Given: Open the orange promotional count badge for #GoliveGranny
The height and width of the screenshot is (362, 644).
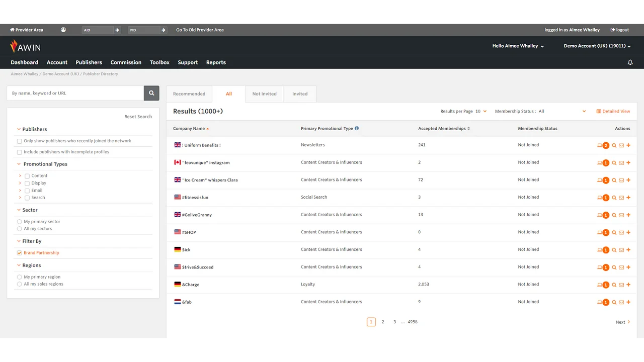Looking at the screenshot, I should (x=605, y=215).
